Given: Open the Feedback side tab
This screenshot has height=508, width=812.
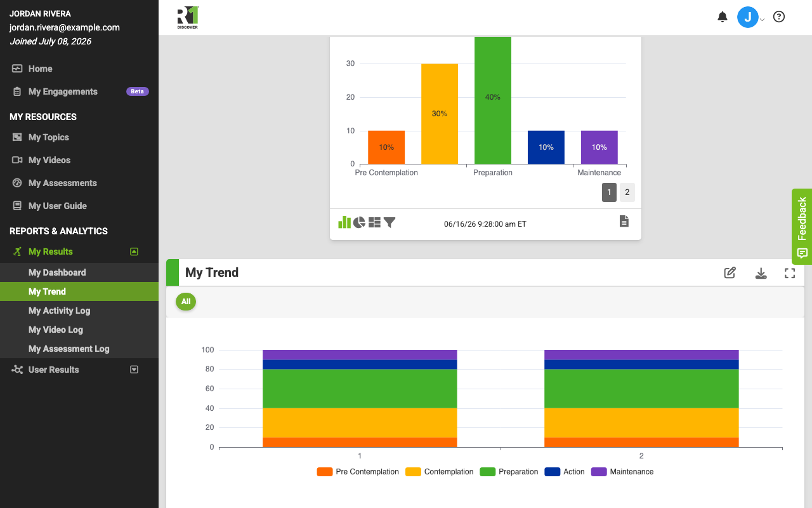Looking at the screenshot, I should pos(802,227).
